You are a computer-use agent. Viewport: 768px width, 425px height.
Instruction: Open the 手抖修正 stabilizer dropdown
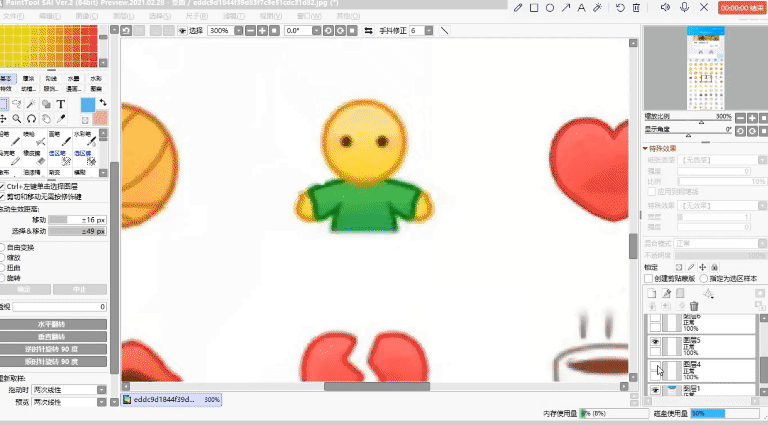pyautogui.click(x=429, y=30)
